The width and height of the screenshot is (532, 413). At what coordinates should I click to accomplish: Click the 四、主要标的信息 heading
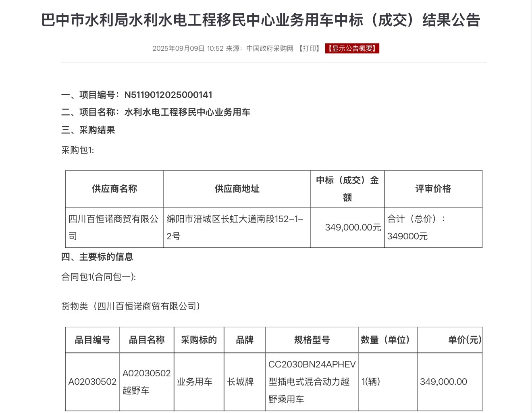coord(97,257)
